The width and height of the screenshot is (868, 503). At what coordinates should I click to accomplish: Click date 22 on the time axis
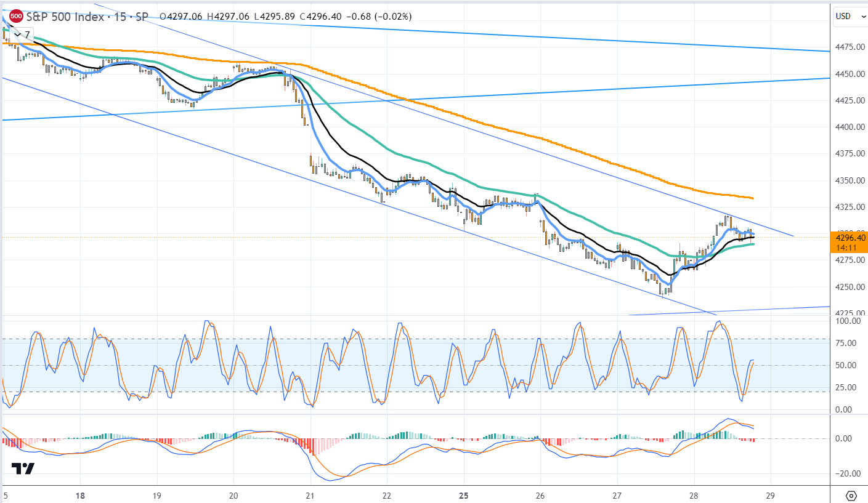(387, 495)
